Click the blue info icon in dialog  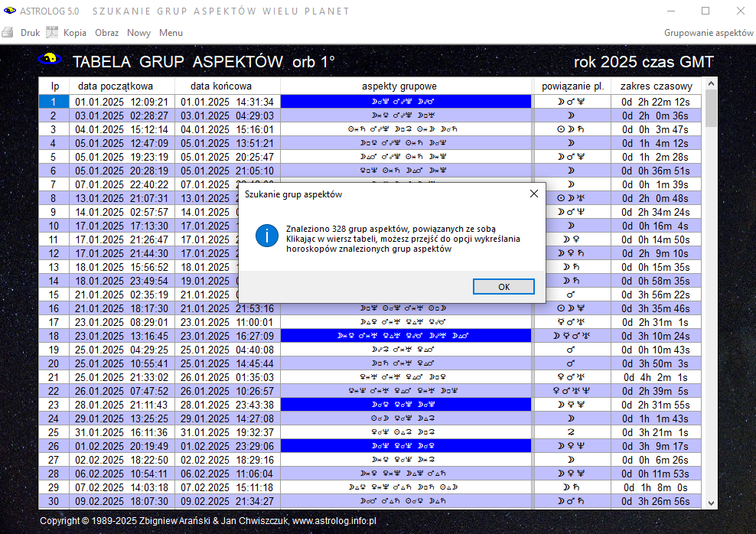pyautogui.click(x=267, y=236)
